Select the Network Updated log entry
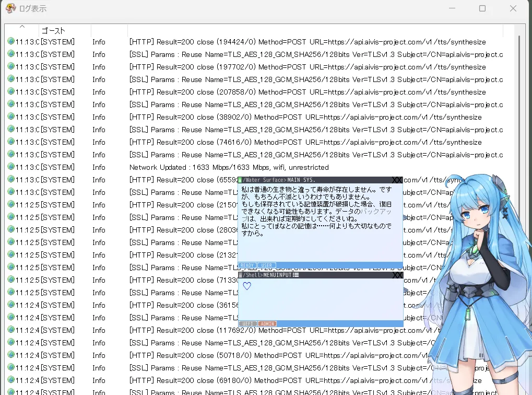Viewport: 532px width, 395px height. coord(229,167)
